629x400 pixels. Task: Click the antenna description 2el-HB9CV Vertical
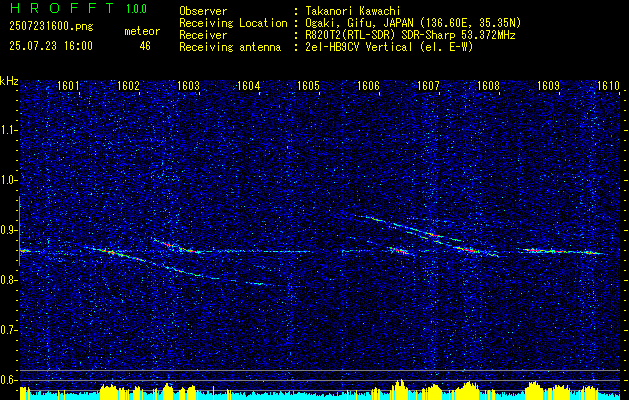(x=389, y=47)
